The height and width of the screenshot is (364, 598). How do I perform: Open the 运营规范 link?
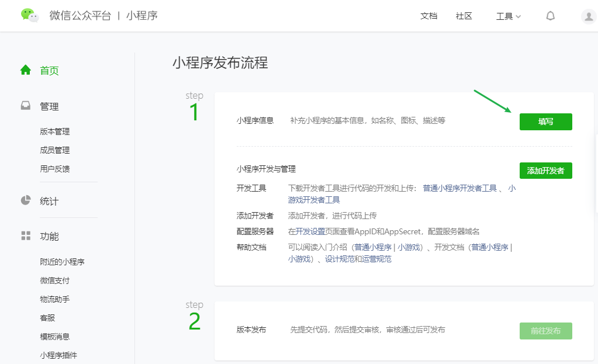tap(376, 259)
